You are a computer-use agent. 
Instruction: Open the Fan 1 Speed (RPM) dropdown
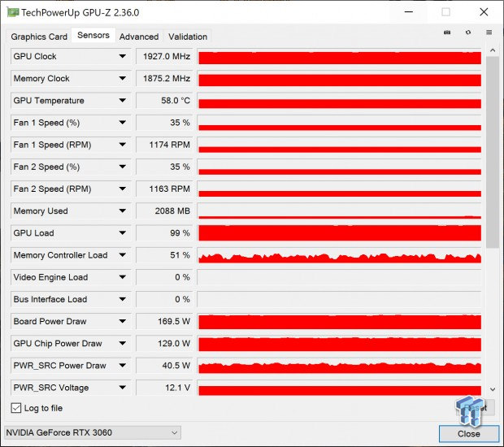coord(123,145)
